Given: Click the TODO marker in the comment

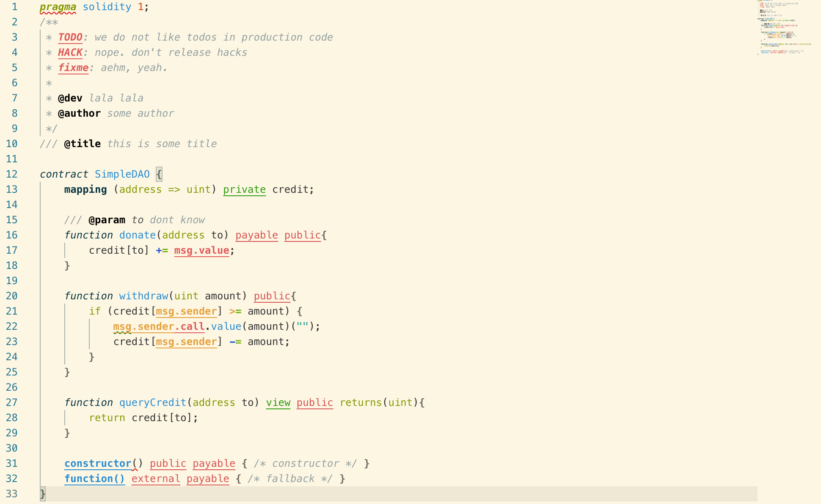Looking at the screenshot, I should [x=70, y=38].
